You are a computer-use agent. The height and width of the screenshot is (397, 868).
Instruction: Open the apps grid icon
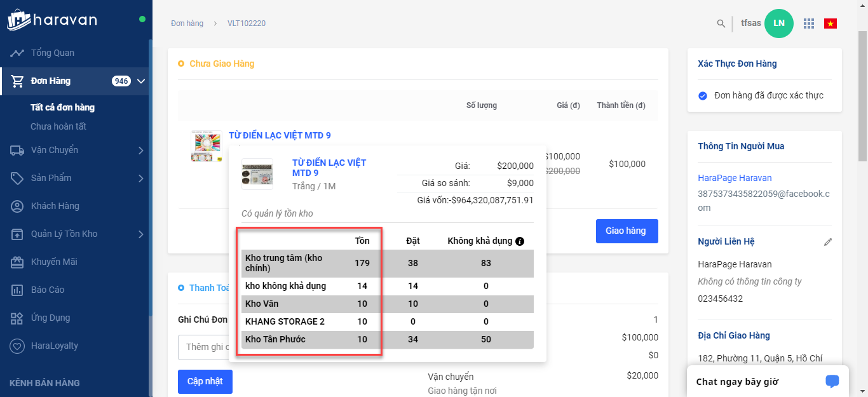click(x=808, y=24)
